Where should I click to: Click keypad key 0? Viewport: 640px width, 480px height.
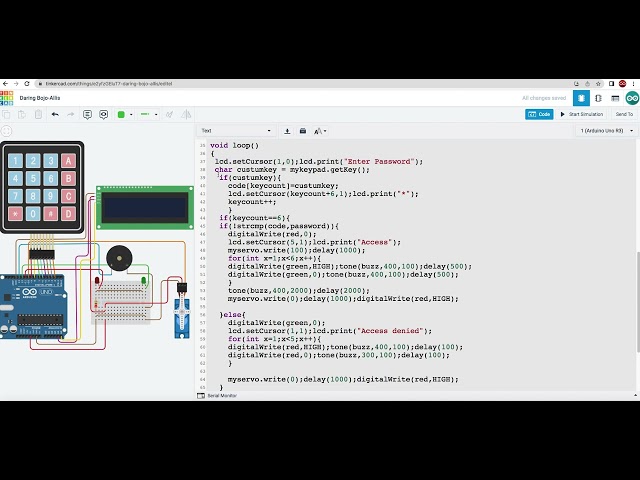coord(33,213)
